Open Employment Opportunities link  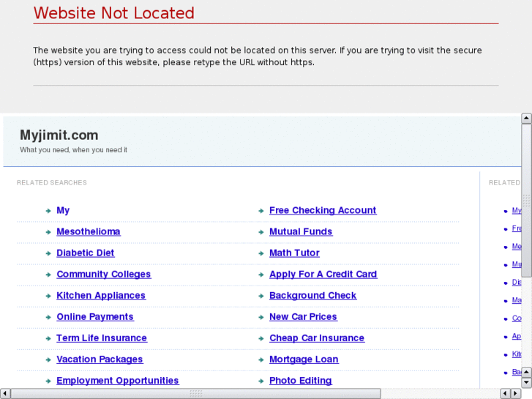117,381
